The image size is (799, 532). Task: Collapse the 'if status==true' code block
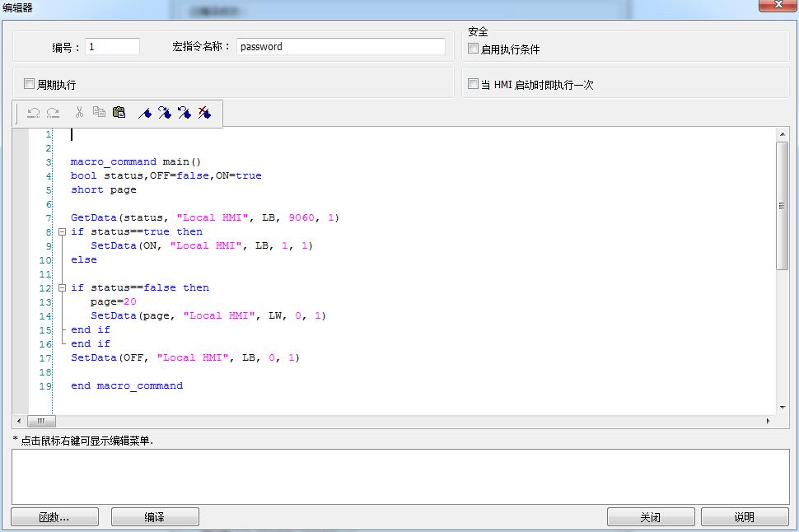[62, 232]
